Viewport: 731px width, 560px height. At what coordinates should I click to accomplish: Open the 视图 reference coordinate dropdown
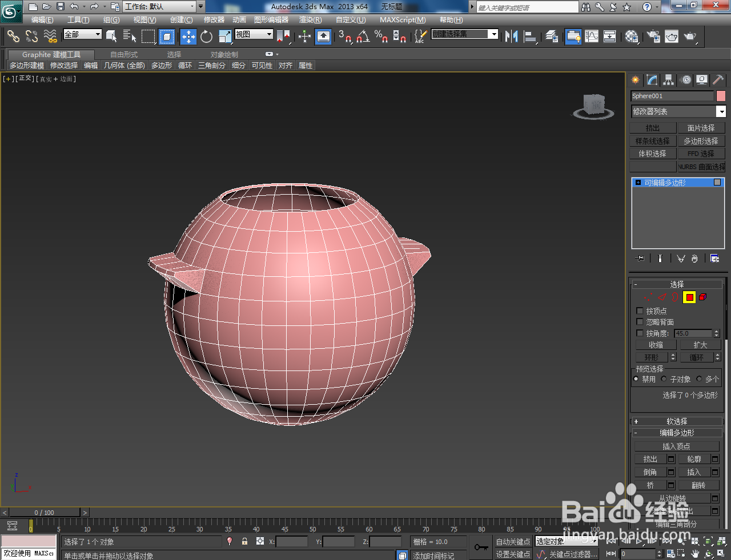(254, 34)
